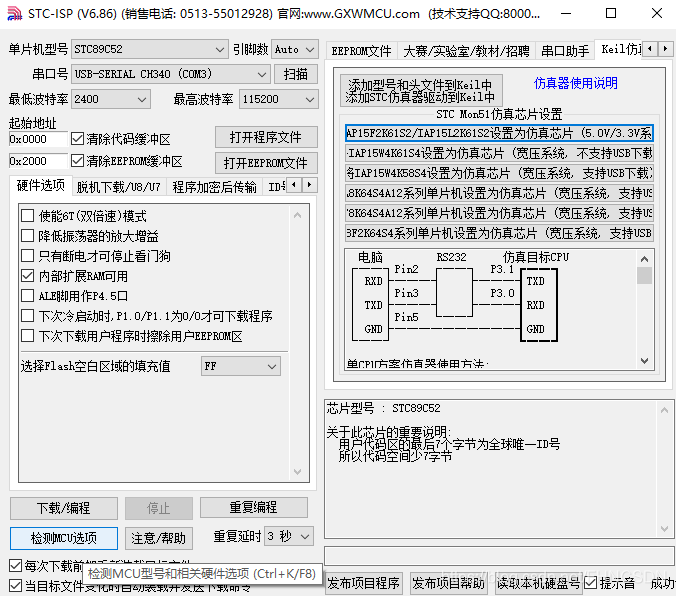Open Keil仿真 tab
The image size is (676, 596).
[620, 49]
